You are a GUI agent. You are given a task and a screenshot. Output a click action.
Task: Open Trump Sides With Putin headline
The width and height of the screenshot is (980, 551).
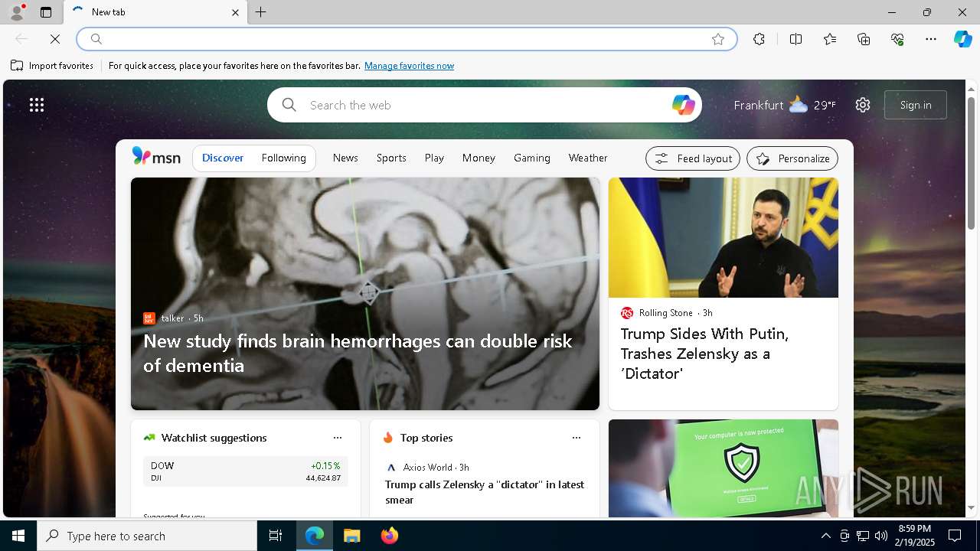pyautogui.click(x=704, y=354)
